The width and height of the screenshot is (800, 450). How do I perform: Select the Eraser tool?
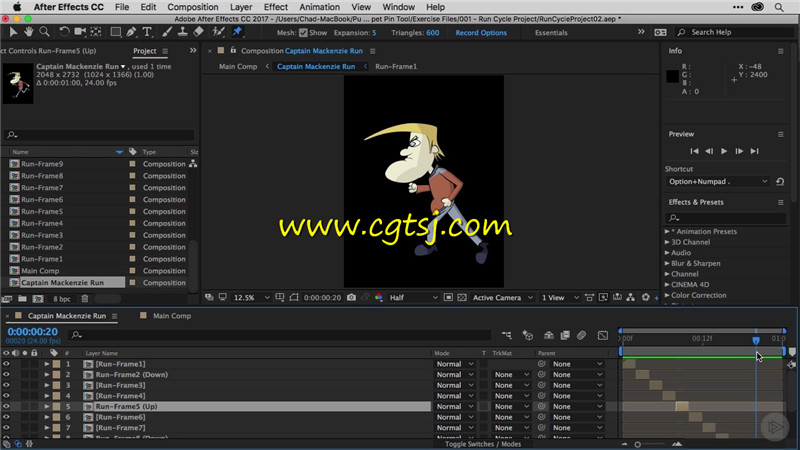[x=198, y=32]
